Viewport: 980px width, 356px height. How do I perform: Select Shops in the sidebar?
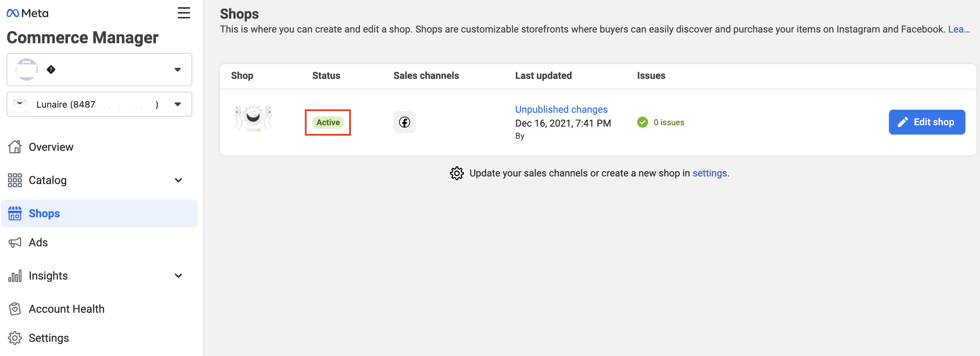pyautogui.click(x=99, y=213)
